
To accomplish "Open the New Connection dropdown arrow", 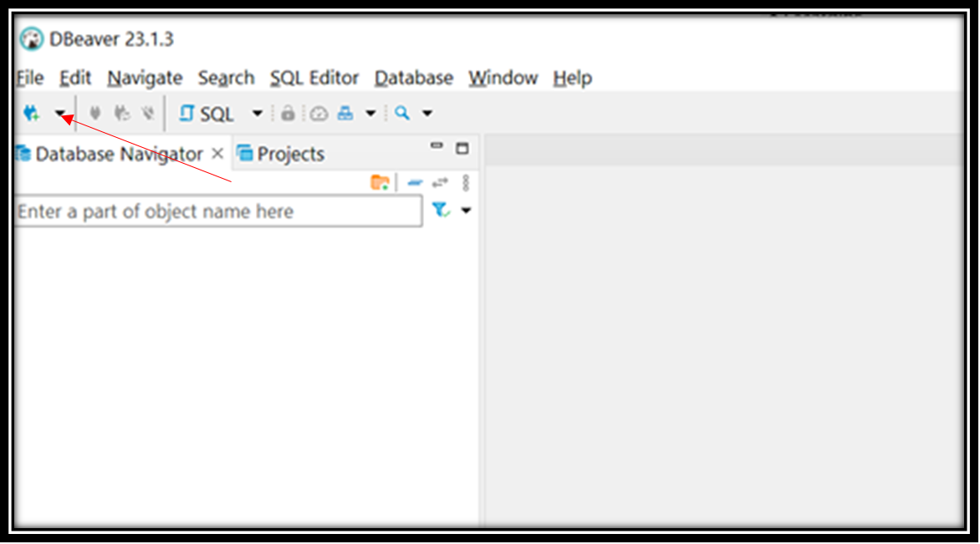I will click(x=60, y=114).
